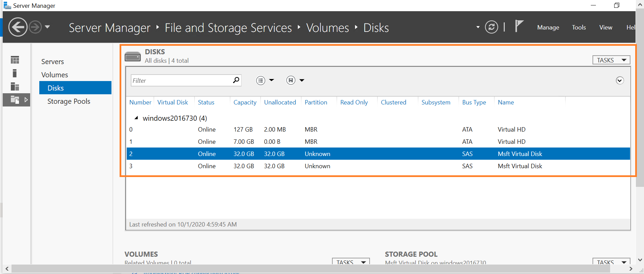Viewport: 644px width, 274px height.
Task: Select Local Server icon in sidebar
Action: [x=15, y=73]
